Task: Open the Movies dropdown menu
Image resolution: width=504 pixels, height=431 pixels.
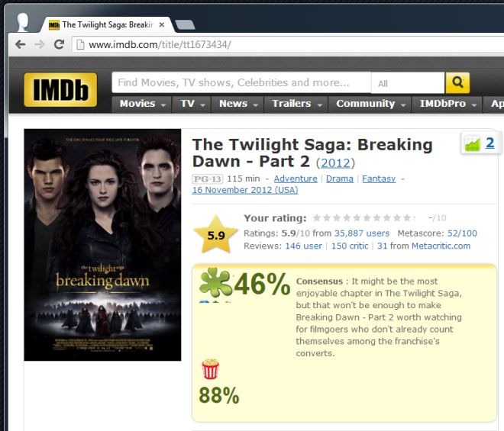Action: [142, 104]
